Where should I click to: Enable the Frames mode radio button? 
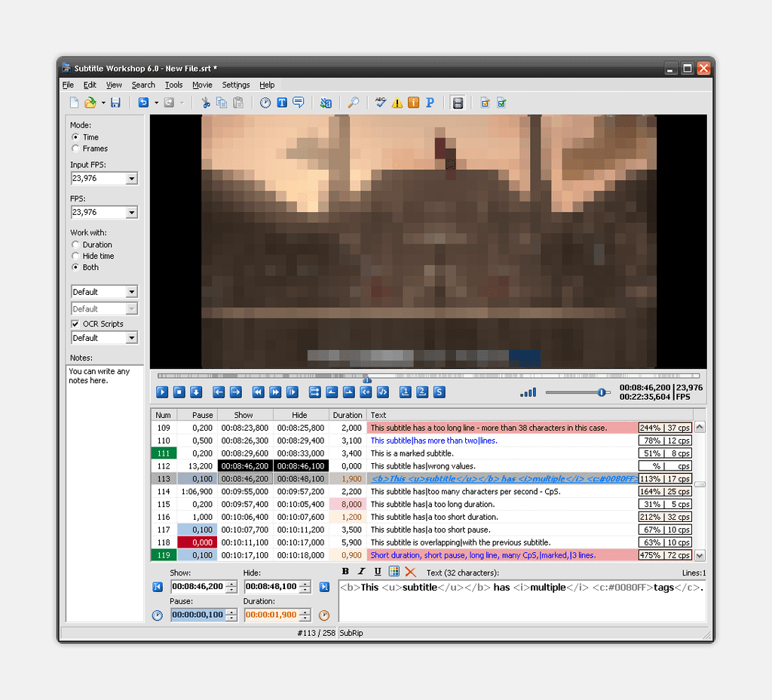pos(75,149)
